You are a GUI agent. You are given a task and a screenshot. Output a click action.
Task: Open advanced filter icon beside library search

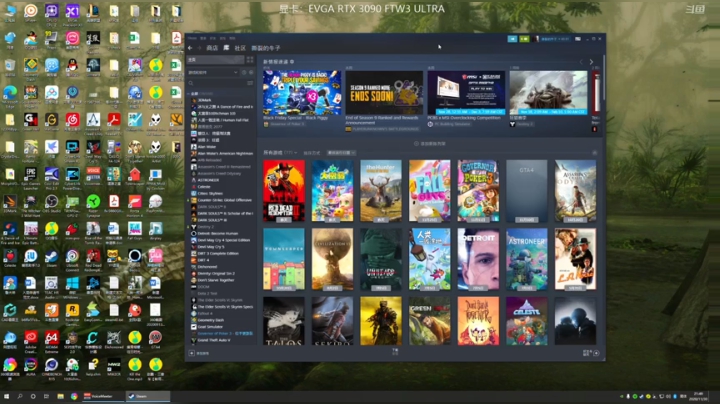pos(250,83)
